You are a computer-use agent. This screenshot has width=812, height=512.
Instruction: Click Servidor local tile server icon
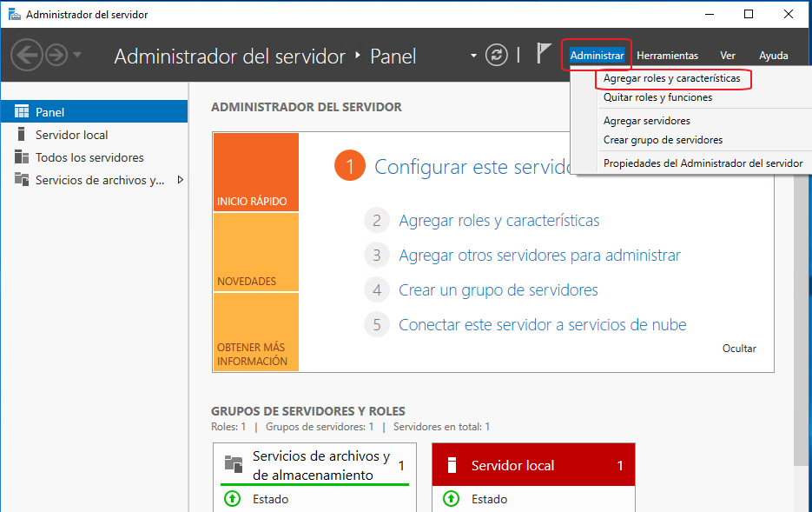[x=452, y=465]
